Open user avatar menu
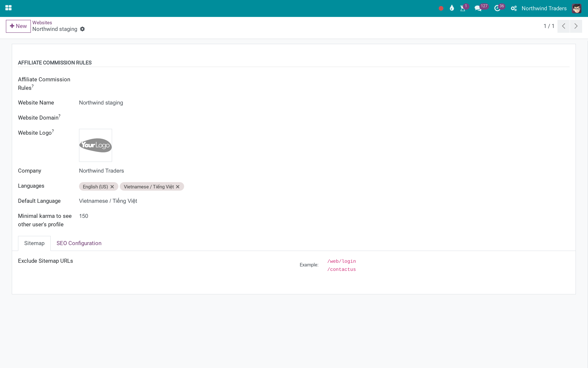Screen dimensions: 588x368 click(577, 8)
